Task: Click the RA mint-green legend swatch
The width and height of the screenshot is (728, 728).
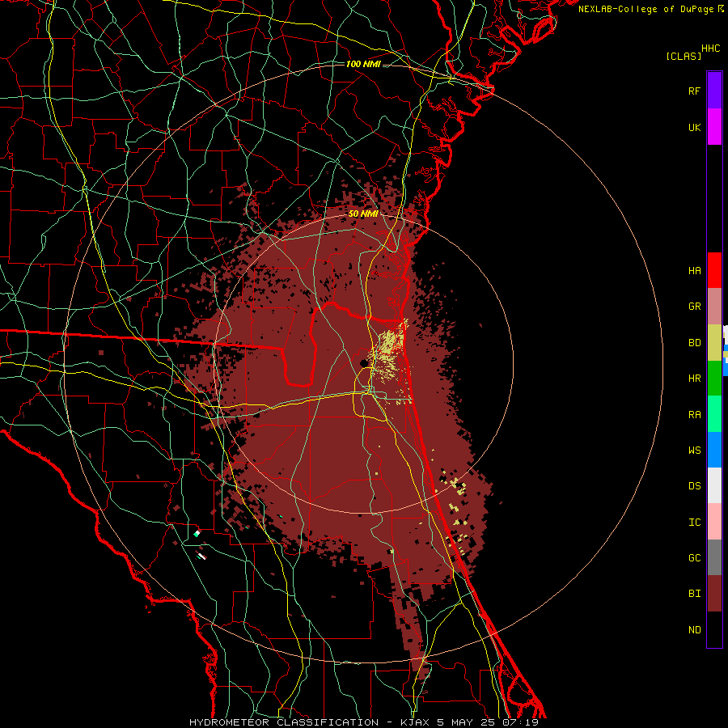Action: pos(714,414)
